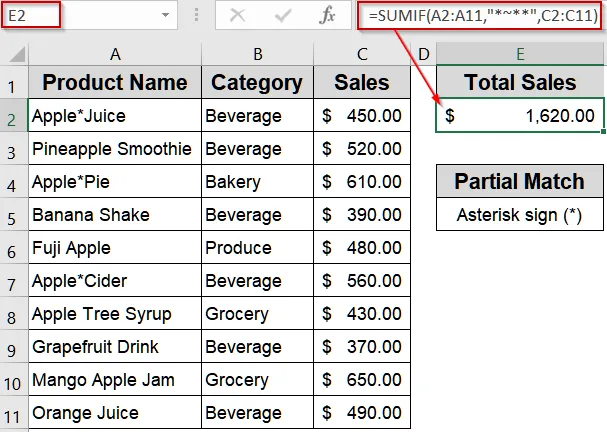Select column C header
The height and width of the screenshot is (432, 607).
click(x=362, y=55)
